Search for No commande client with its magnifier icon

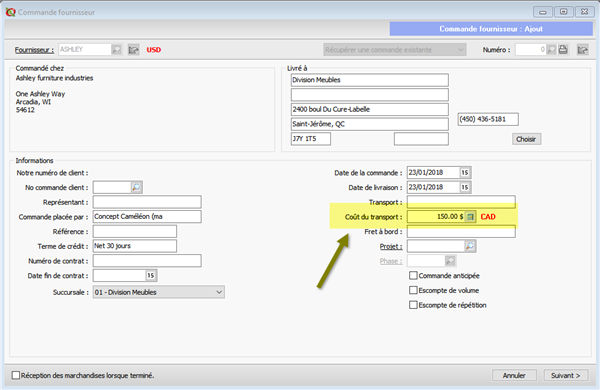pos(137,187)
